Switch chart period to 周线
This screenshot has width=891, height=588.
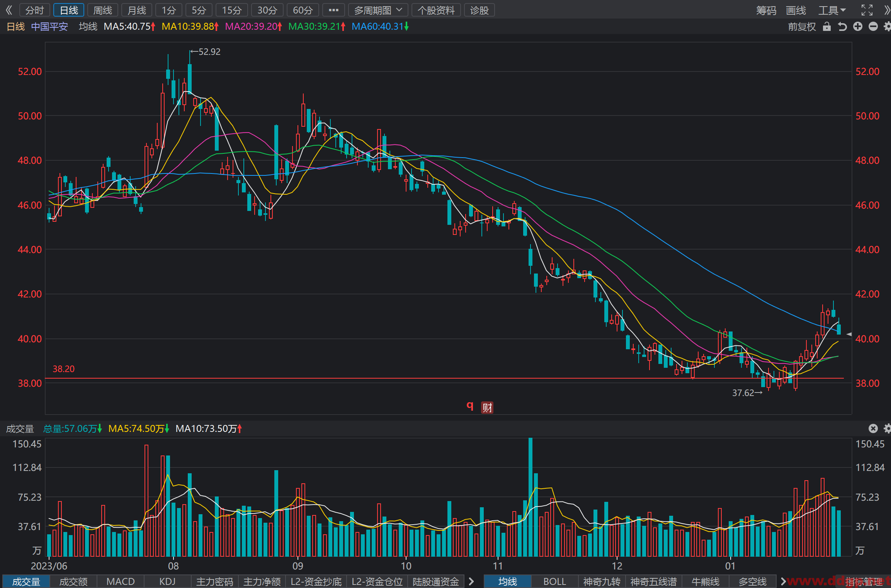(x=103, y=10)
